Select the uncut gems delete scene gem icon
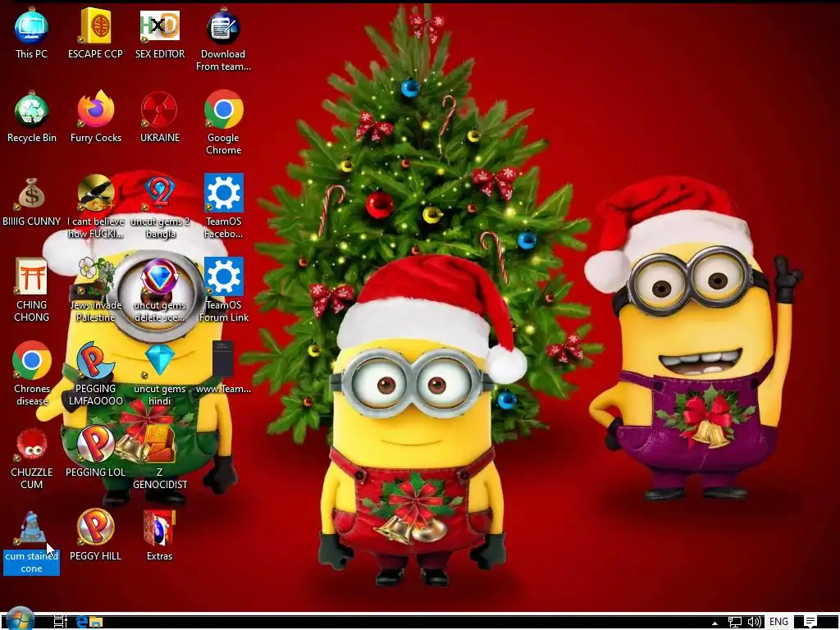Viewport: 840px width, 630px height. 160,277
